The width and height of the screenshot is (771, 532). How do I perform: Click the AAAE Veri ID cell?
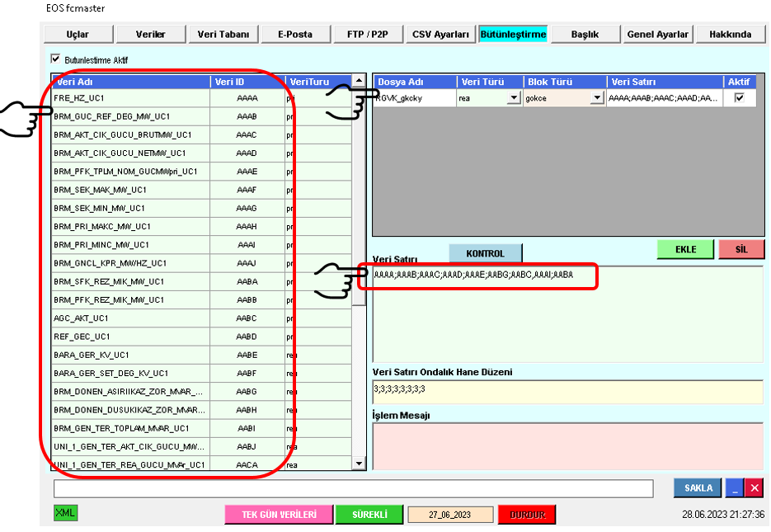[x=247, y=171]
